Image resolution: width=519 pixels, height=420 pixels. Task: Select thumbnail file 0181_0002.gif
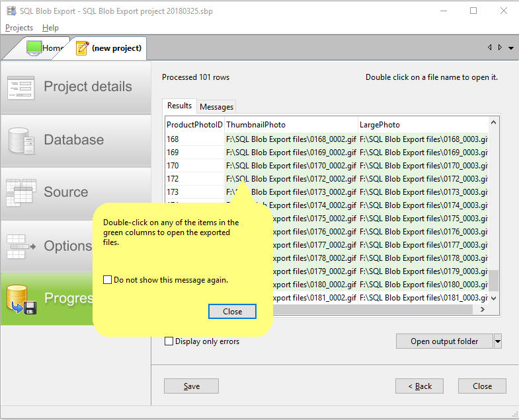(x=315, y=298)
